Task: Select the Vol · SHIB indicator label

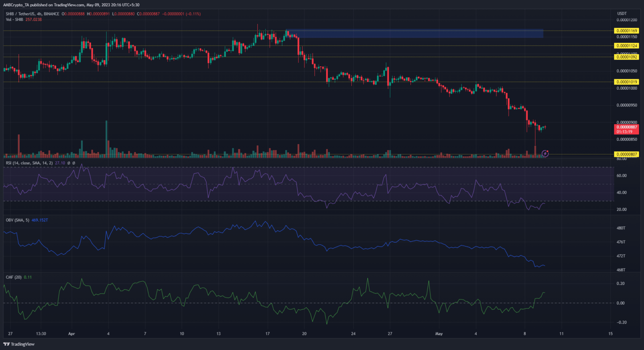Action: (14, 19)
